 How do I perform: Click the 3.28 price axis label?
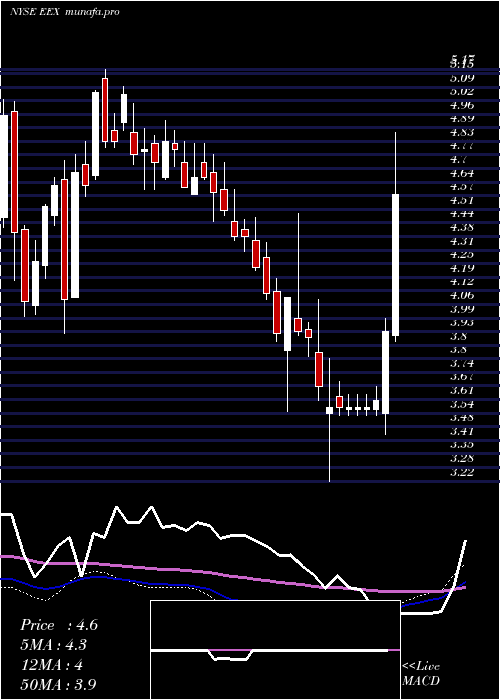[462, 458]
